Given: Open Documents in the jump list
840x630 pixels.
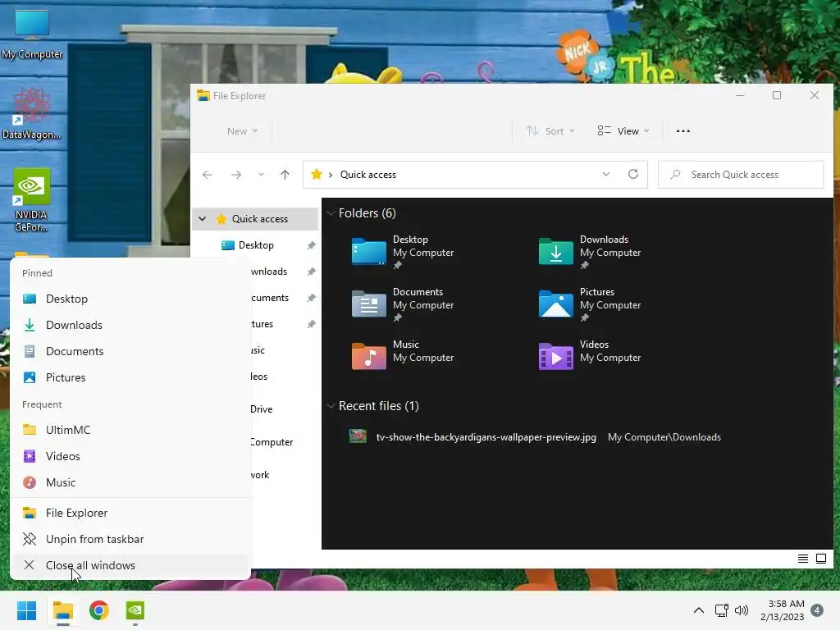Looking at the screenshot, I should (130, 351).
